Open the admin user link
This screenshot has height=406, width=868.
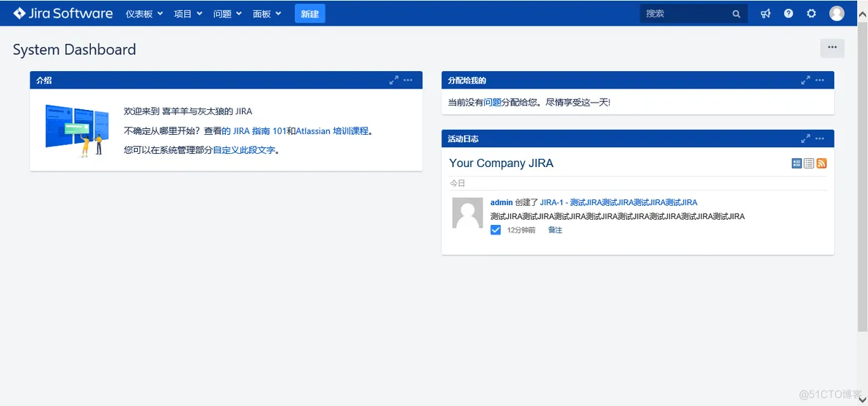point(501,202)
